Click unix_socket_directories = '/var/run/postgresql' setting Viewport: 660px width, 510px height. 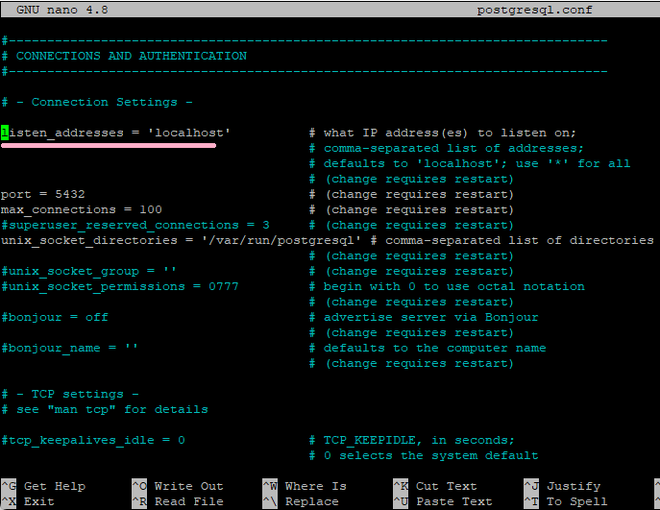point(181,240)
